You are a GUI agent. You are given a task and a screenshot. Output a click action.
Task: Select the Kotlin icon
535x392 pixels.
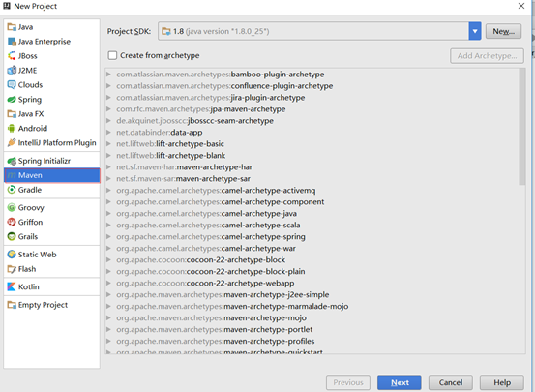click(12, 286)
